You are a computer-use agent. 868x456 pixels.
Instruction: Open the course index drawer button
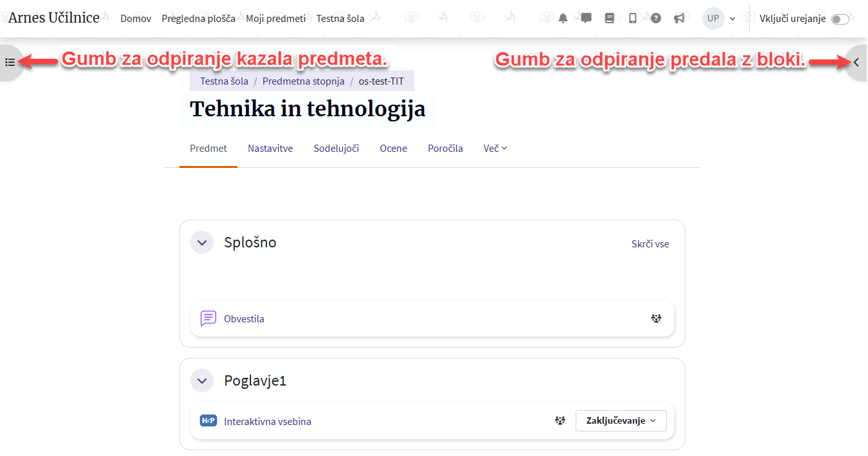(10, 63)
